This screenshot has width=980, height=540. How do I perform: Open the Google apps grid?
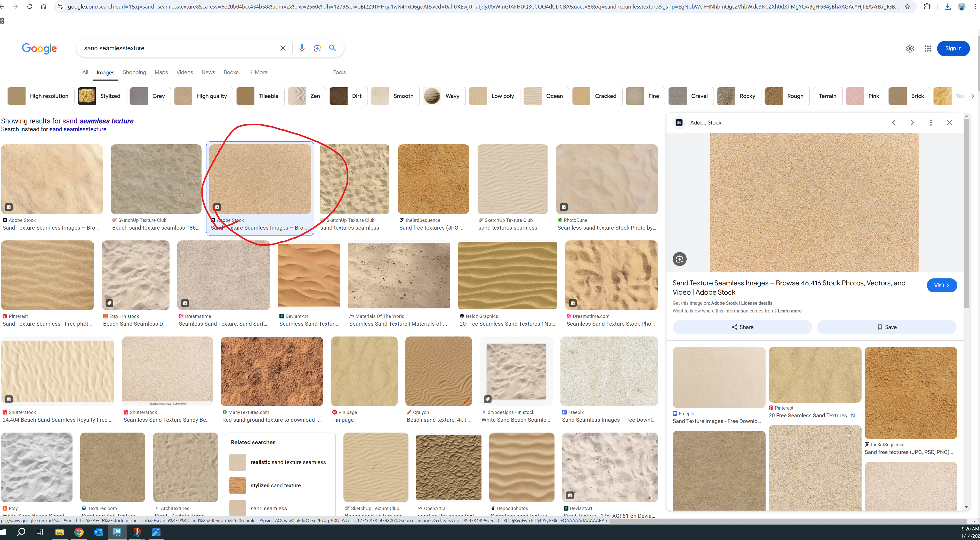click(x=928, y=48)
